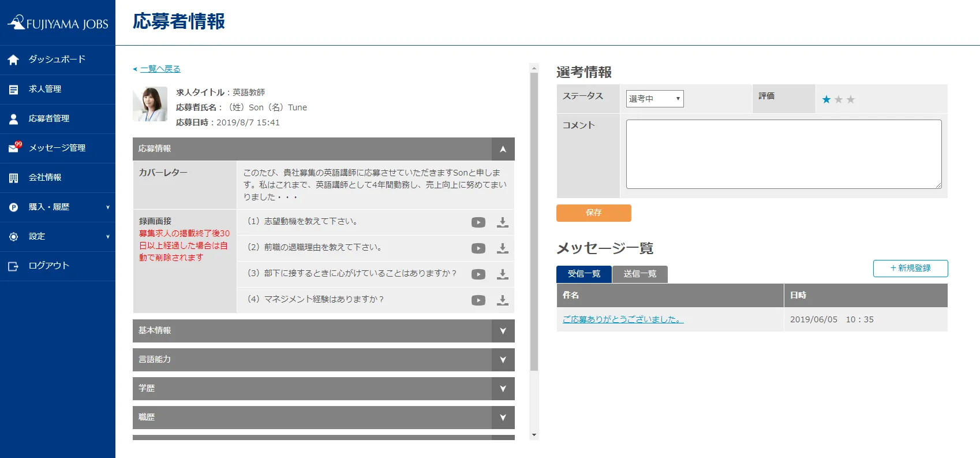The width and height of the screenshot is (980, 458).
Task: Open 応募者管理 in the sidebar menu
Action: [49, 118]
